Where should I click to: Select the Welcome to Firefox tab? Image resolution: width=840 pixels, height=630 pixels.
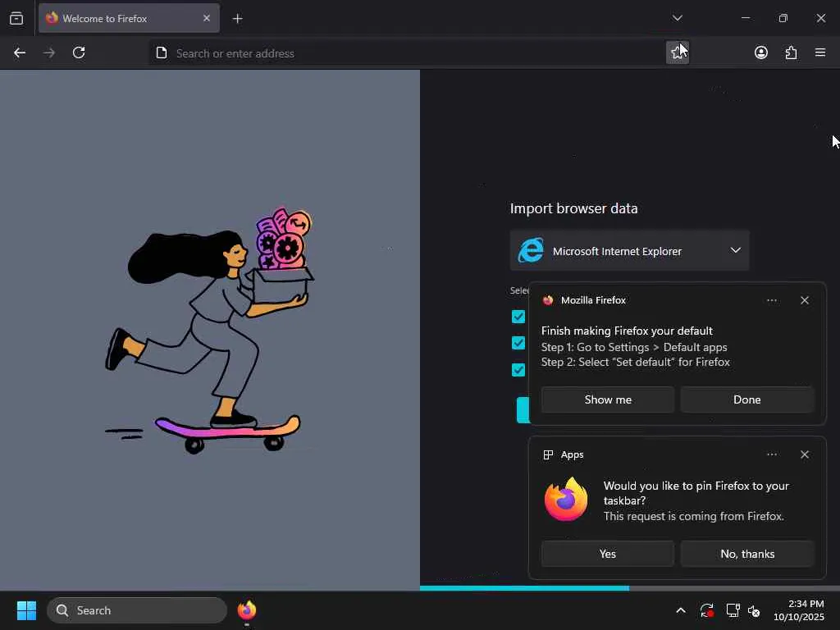[129, 18]
